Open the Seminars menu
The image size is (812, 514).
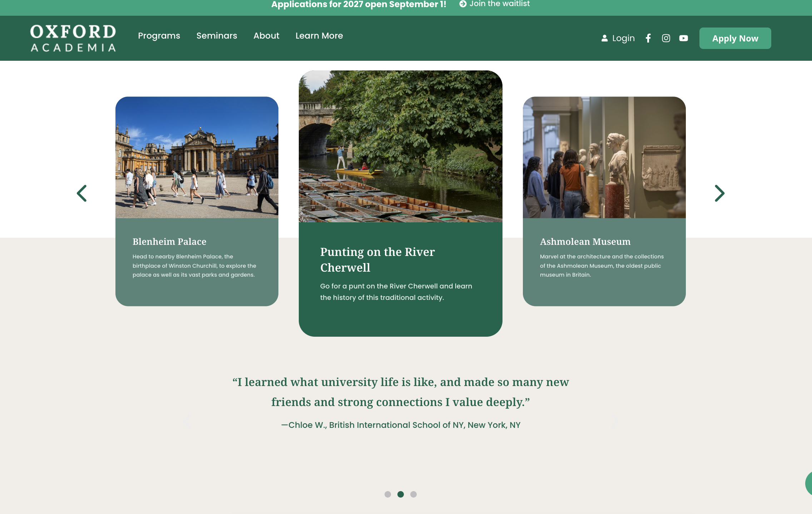click(x=217, y=36)
